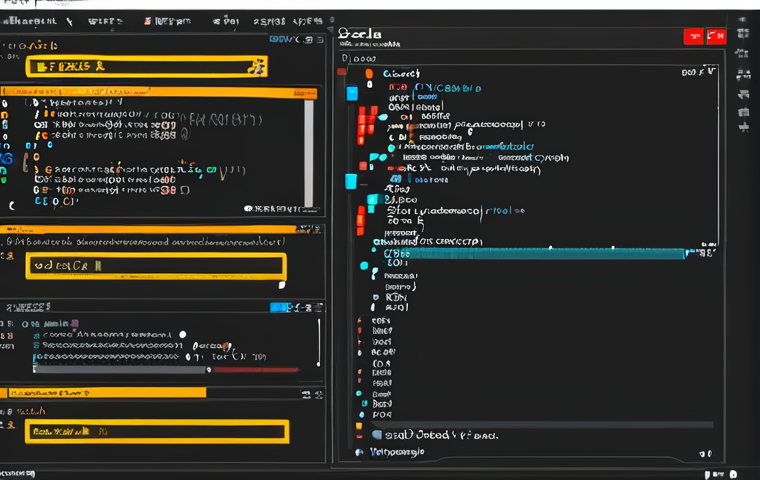Click the round handle on the grey slider bar
The width and height of the screenshot is (760, 480).
click(x=209, y=369)
